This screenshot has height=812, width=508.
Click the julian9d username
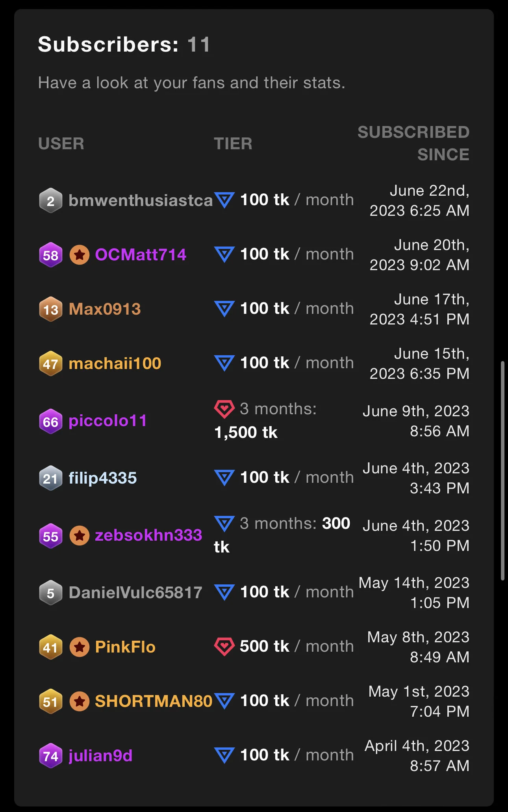tap(100, 756)
